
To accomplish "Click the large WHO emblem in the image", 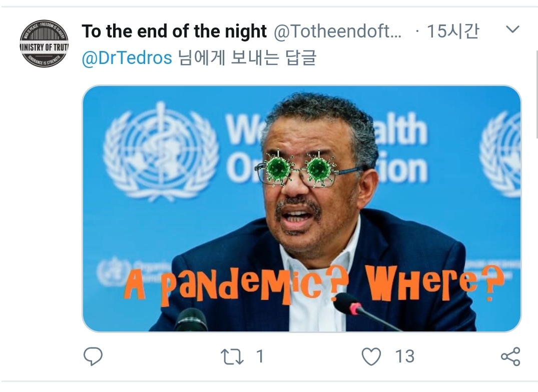I will [x=161, y=151].
